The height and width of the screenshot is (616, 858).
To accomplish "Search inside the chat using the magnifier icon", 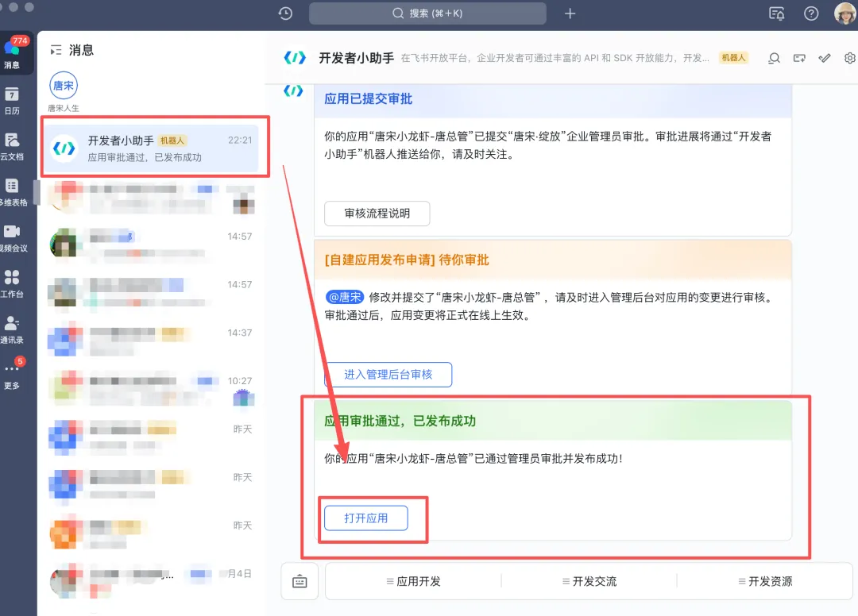I will click(x=774, y=58).
